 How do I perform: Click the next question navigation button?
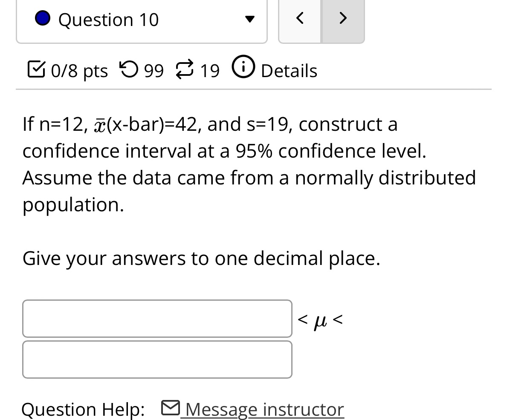[x=342, y=18]
